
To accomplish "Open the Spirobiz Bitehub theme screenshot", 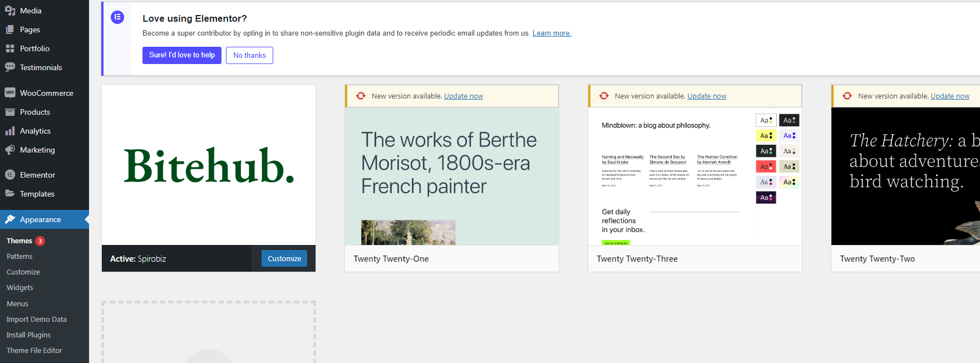I will pyautogui.click(x=209, y=165).
